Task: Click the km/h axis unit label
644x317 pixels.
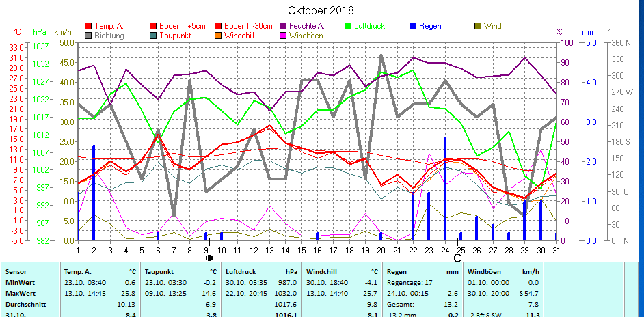Action: (64, 32)
